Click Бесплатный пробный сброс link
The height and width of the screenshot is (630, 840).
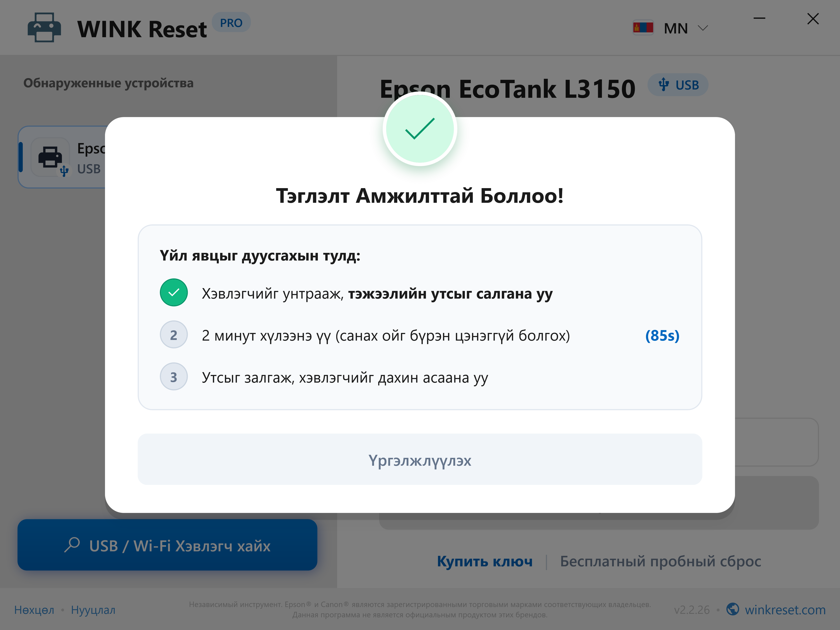click(x=660, y=561)
